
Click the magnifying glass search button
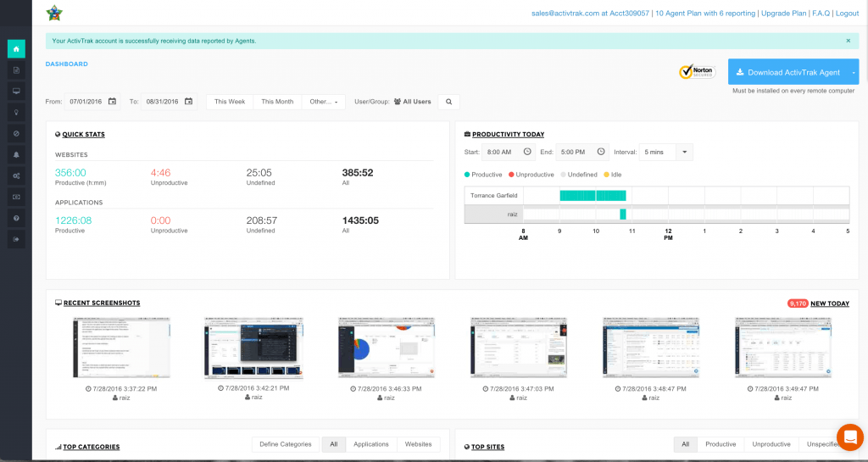pos(448,102)
